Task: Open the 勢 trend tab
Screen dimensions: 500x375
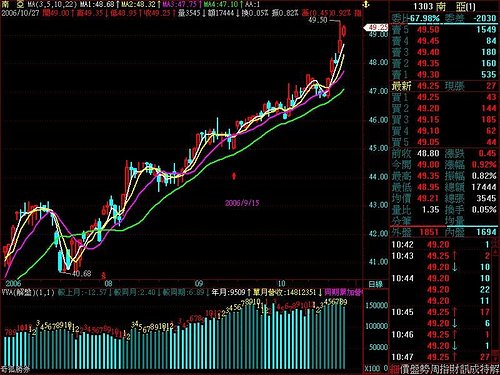Action: 424,369
